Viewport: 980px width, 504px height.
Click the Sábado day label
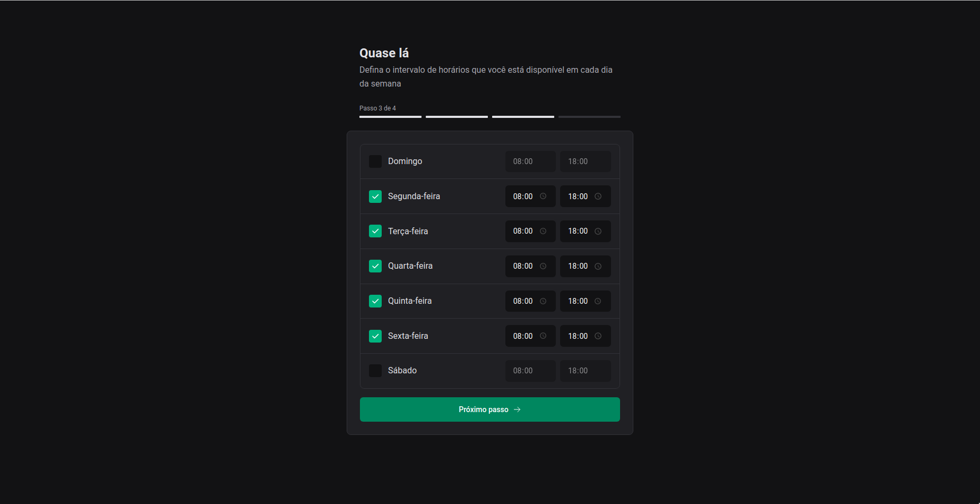coord(402,371)
